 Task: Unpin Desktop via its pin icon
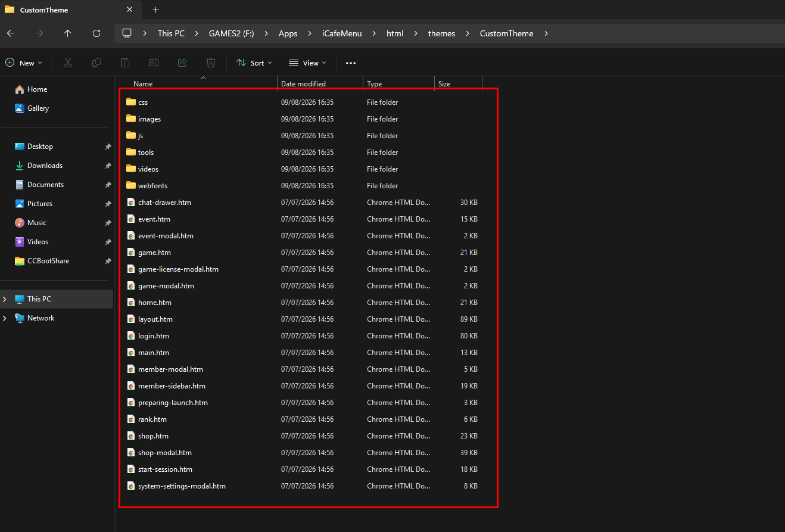(x=108, y=147)
